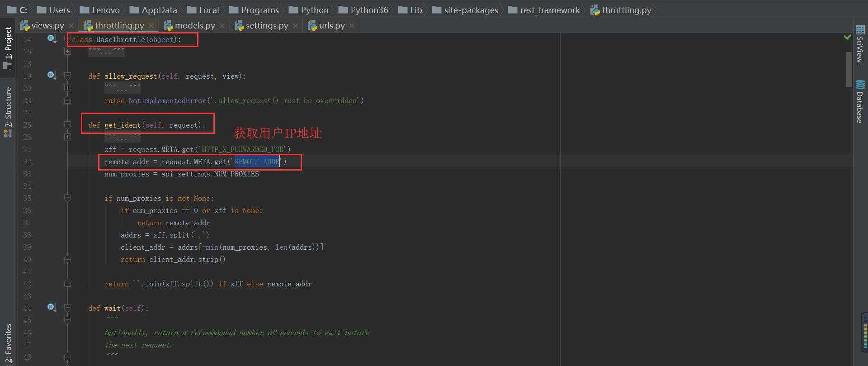
Task: Open the Python36 breadcrumb folder
Action: pyautogui.click(x=363, y=10)
